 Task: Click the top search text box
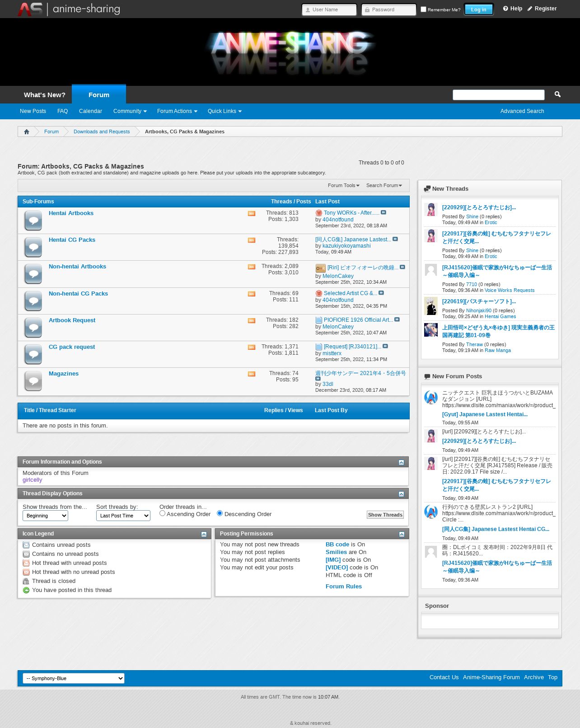[499, 94]
